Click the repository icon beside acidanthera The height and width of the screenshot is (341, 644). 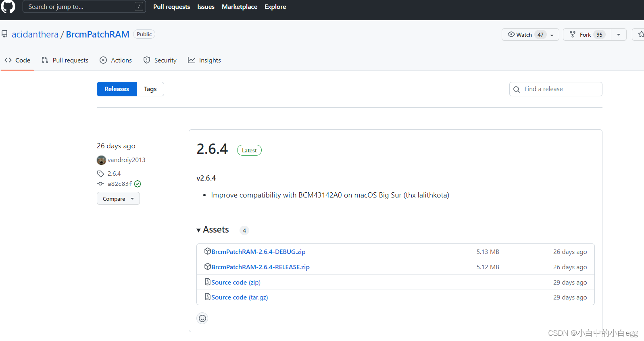4,34
